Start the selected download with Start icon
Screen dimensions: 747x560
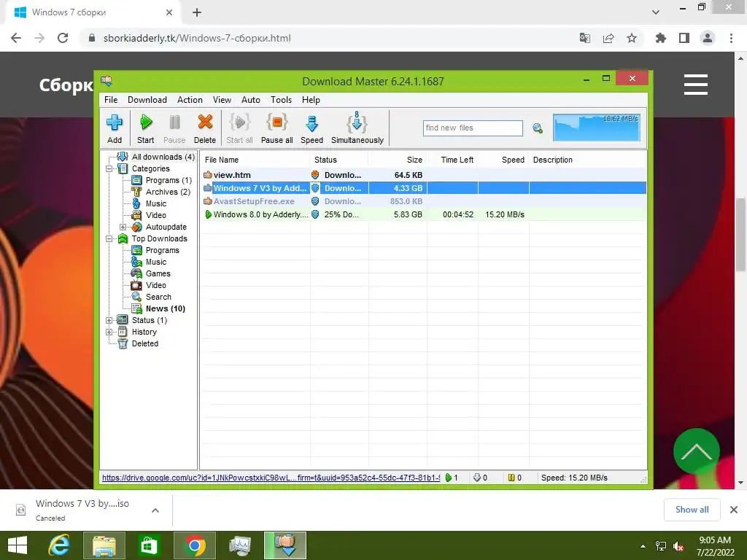(146, 128)
